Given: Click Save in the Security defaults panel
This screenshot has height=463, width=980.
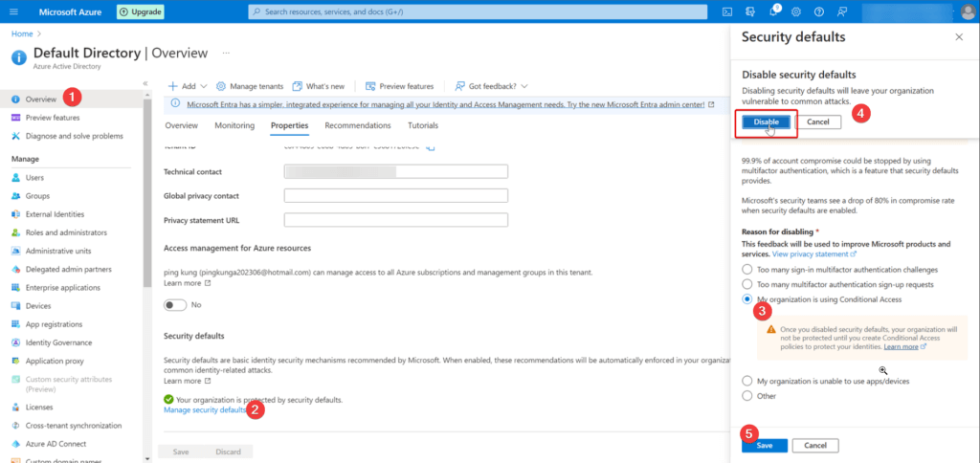Looking at the screenshot, I should pyautogui.click(x=765, y=446).
